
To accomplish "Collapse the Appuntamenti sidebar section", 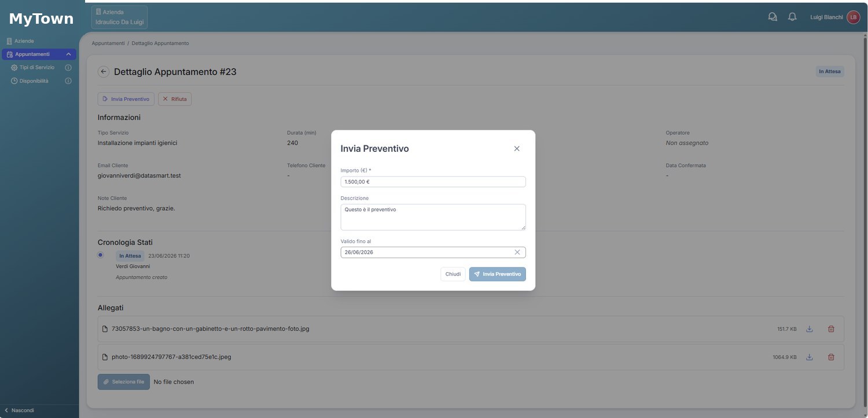I will (x=68, y=54).
